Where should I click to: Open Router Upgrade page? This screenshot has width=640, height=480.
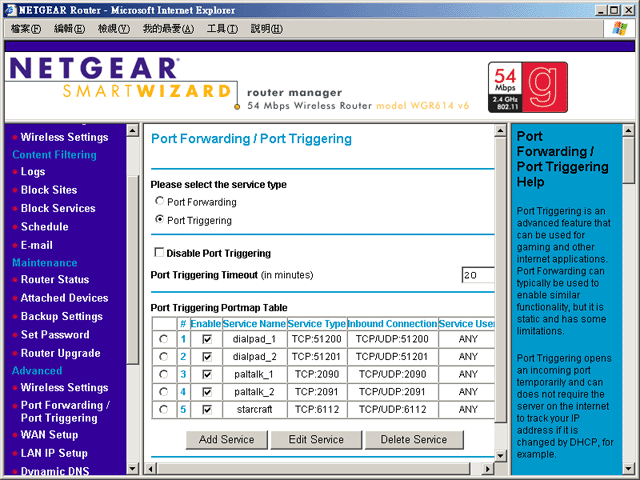tap(60, 353)
